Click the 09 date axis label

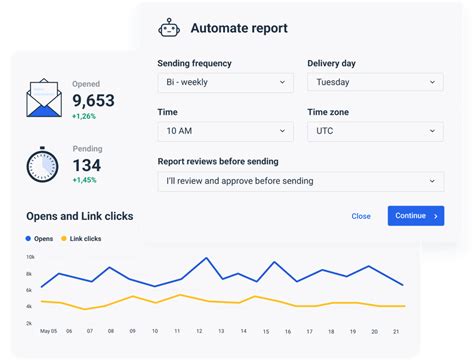coord(132,331)
